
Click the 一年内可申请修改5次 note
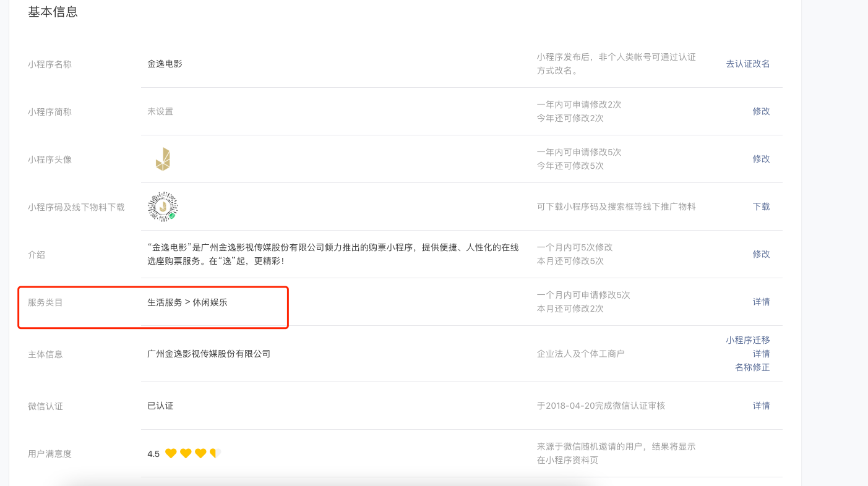pyautogui.click(x=579, y=152)
